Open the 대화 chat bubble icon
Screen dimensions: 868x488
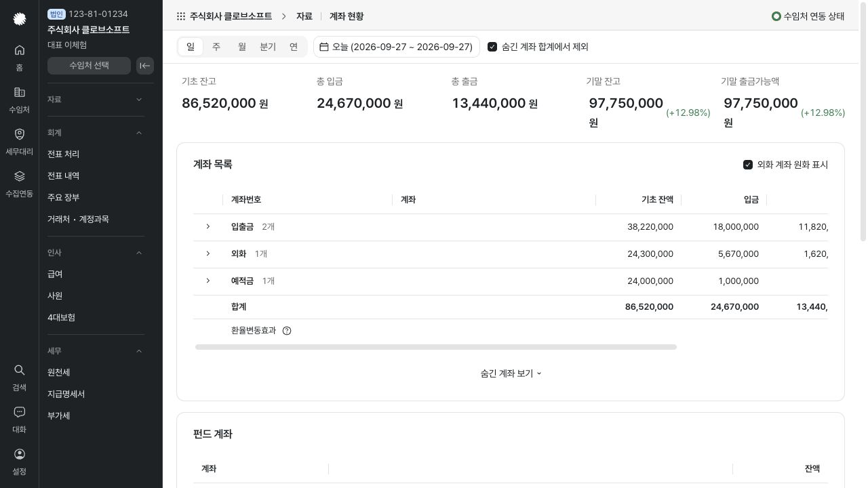[20, 412]
